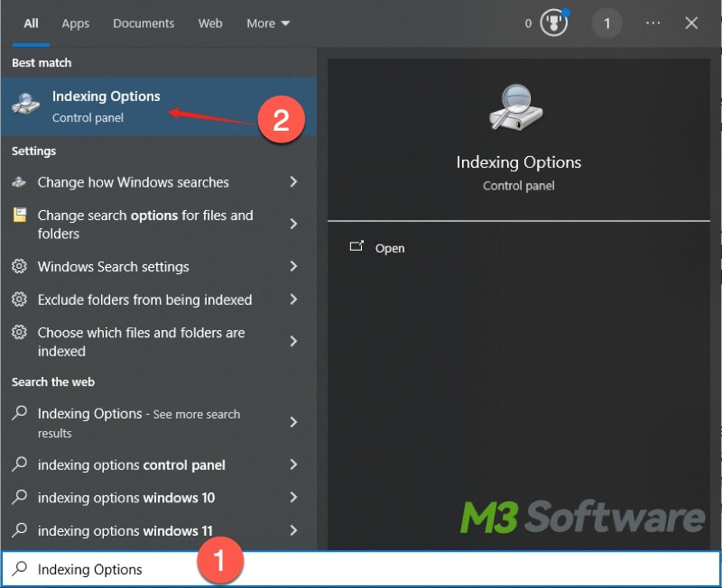Image resolution: width=722 pixels, height=588 pixels.
Task: Expand Change search options for files chevron
Action: (293, 224)
